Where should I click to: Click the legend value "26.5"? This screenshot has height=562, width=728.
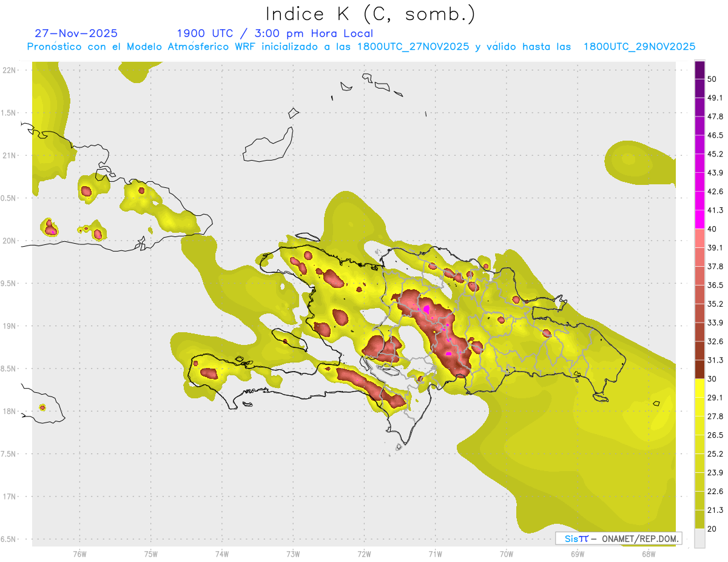[x=715, y=435]
